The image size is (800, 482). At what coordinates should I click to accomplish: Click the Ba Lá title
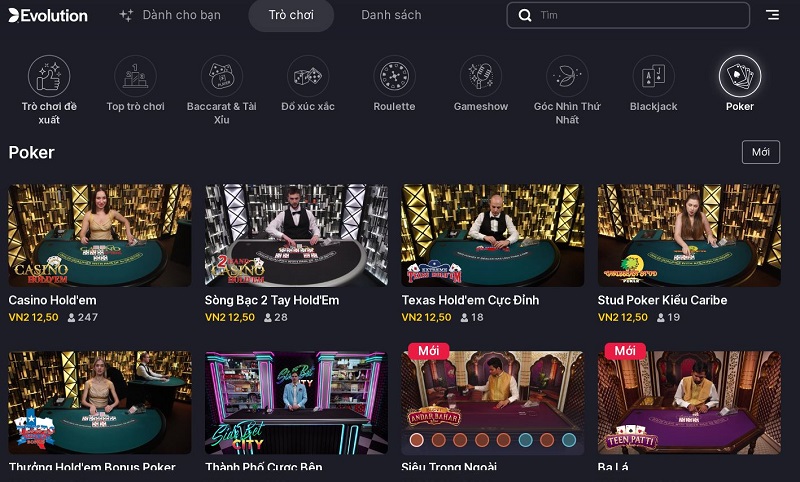pos(613,466)
